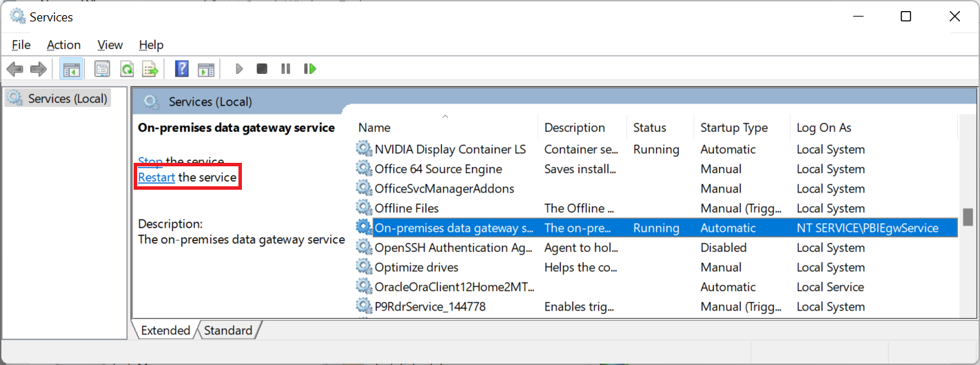Open the Properties toolbar icon

102,69
